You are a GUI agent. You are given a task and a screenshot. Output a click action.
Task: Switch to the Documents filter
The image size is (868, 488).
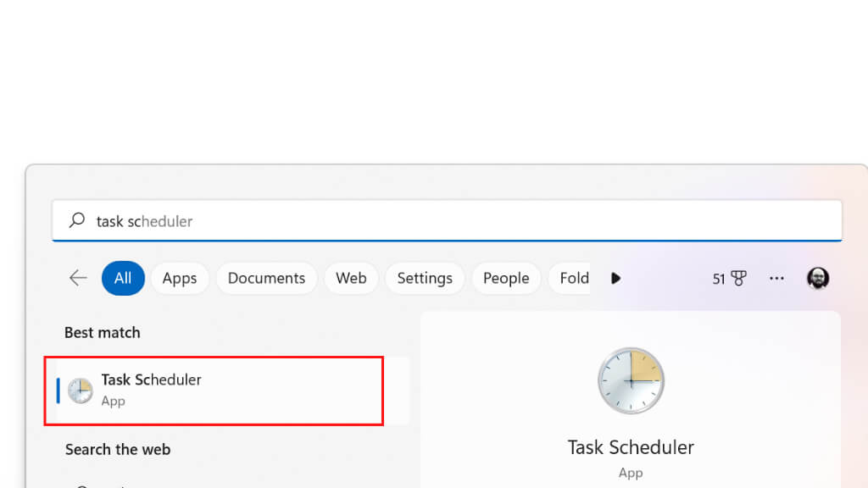click(x=266, y=278)
